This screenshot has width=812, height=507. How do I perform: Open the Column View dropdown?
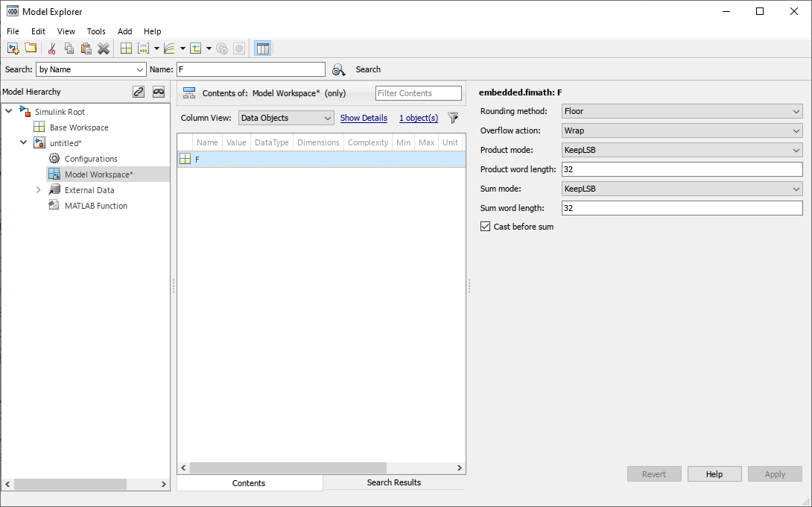point(286,118)
